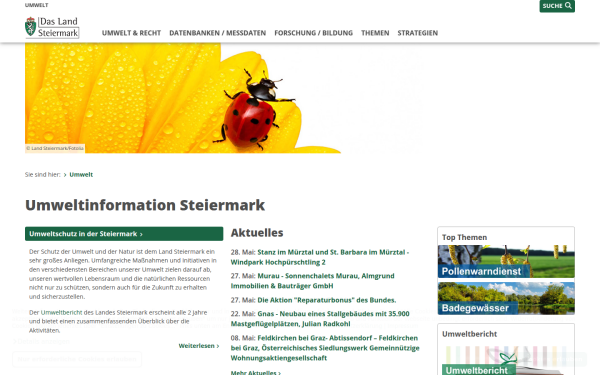The image size is (600, 375).
Task: Click the Umweltinformation Steiermark title
Action: point(145,205)
